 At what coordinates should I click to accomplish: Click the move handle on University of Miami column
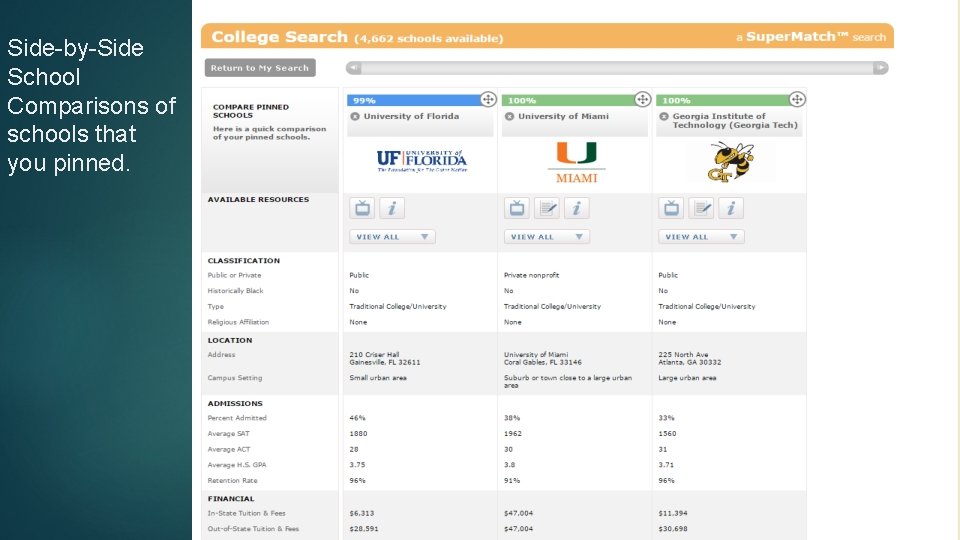pyautogui.click(x=642, y=99)
